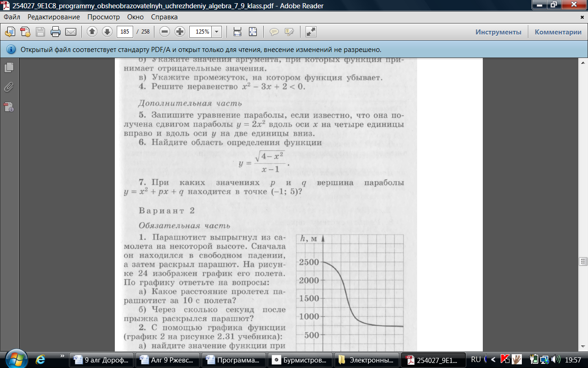Click the '254027_9E1...' Adobe Reader taskbar button

pos(433,360)
